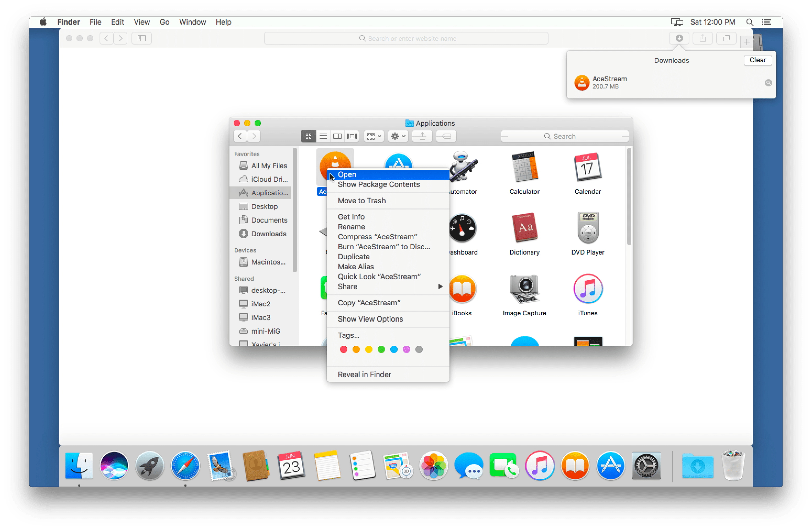
Task: Open System Preferences from the dock
Action: pos(646,466)
